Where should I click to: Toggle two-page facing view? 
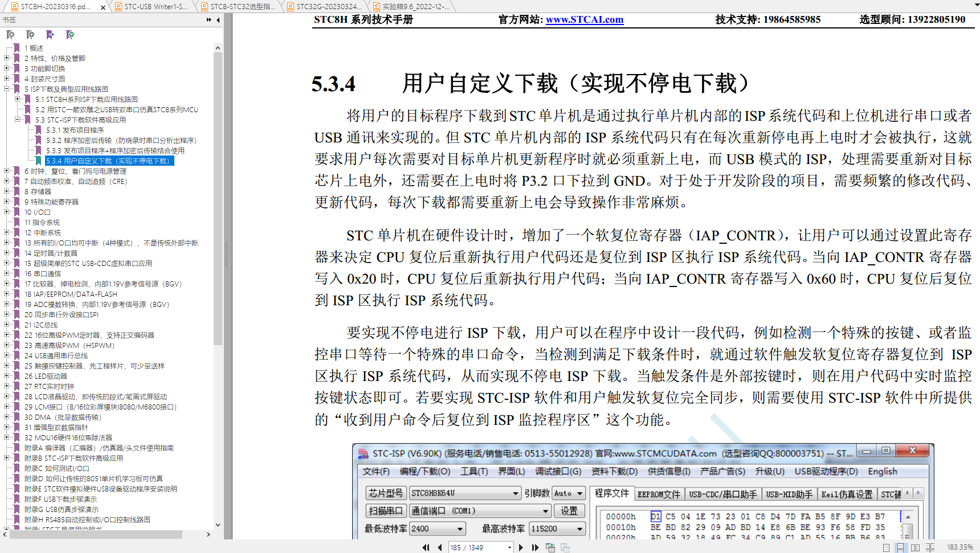click(x=915, y=547)
